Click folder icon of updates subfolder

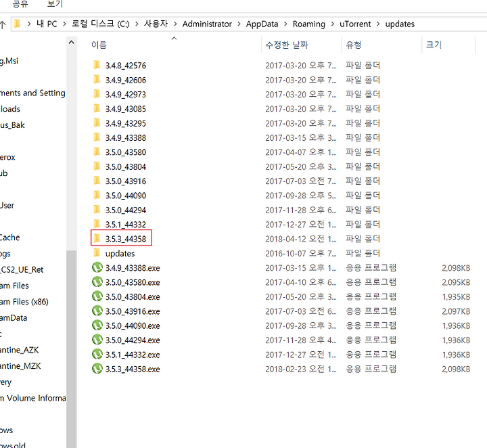pos(97,253)
